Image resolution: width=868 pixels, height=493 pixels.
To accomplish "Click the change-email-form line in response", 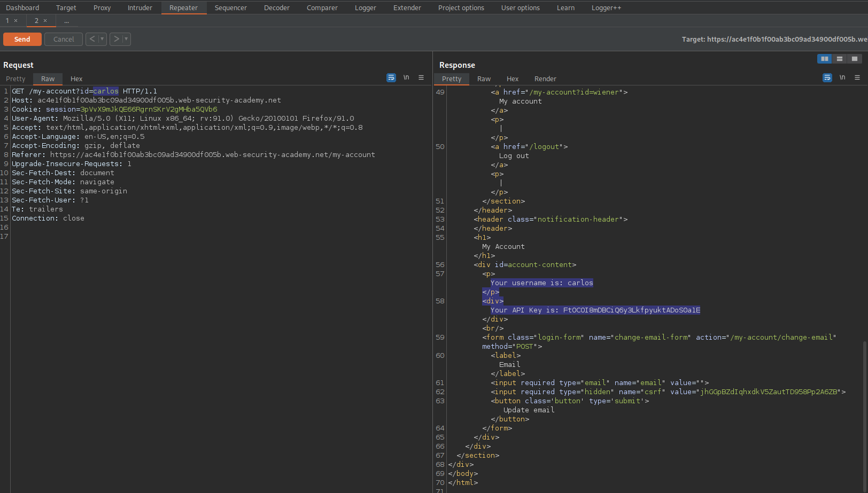I will [x=659, y=338].
